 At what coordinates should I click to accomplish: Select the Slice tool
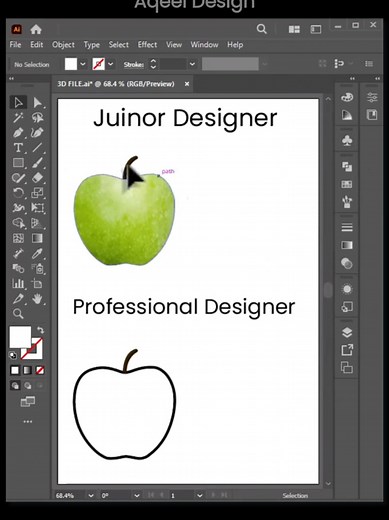point(18,298)
